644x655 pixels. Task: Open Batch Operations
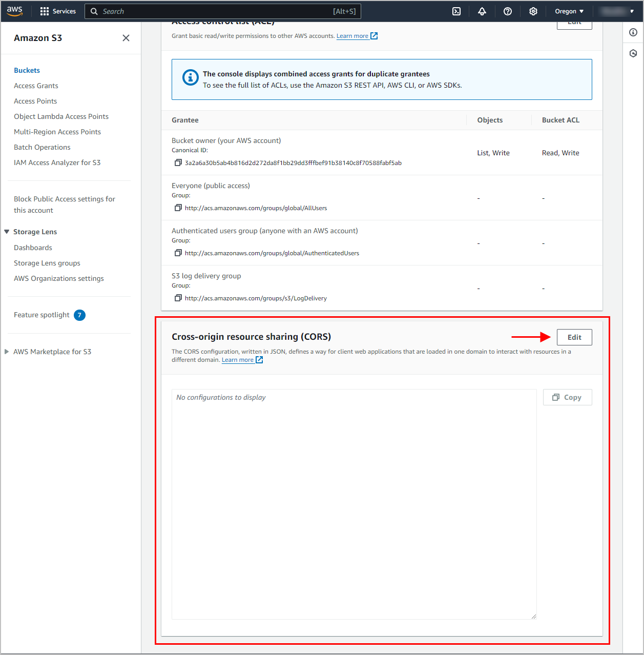point(42,147)
